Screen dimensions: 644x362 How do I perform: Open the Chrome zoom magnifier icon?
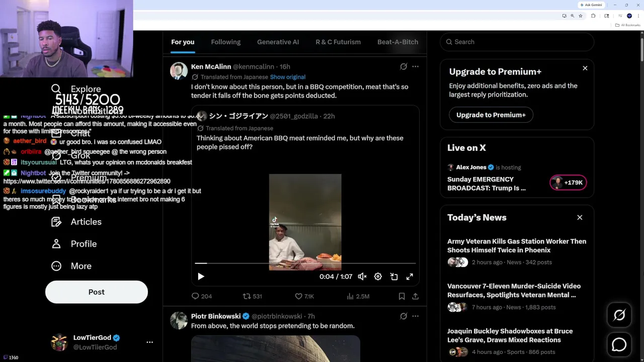pyautogui.click(x=572, y=16)
